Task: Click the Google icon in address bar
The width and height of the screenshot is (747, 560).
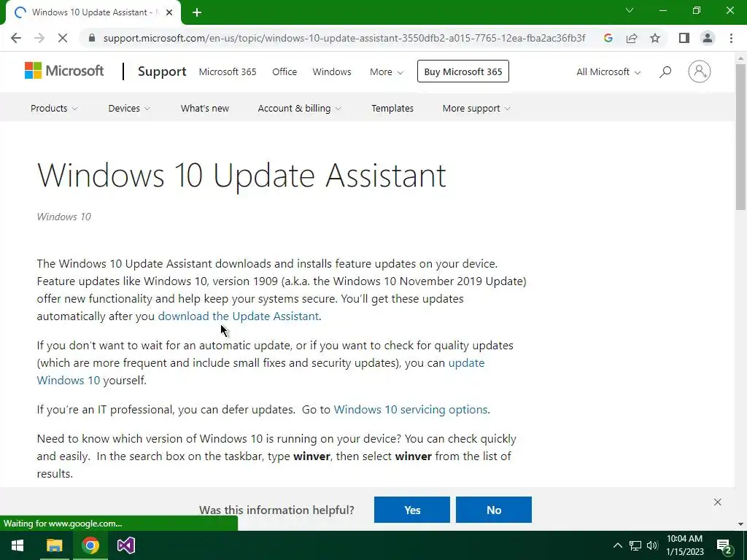Action: 608,38
